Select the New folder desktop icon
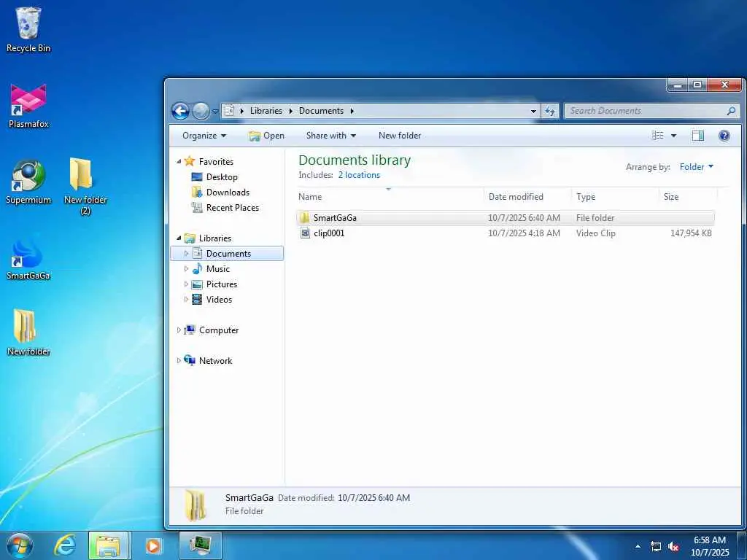This screenshot has height=560, width=747. [x=28, y=332]
